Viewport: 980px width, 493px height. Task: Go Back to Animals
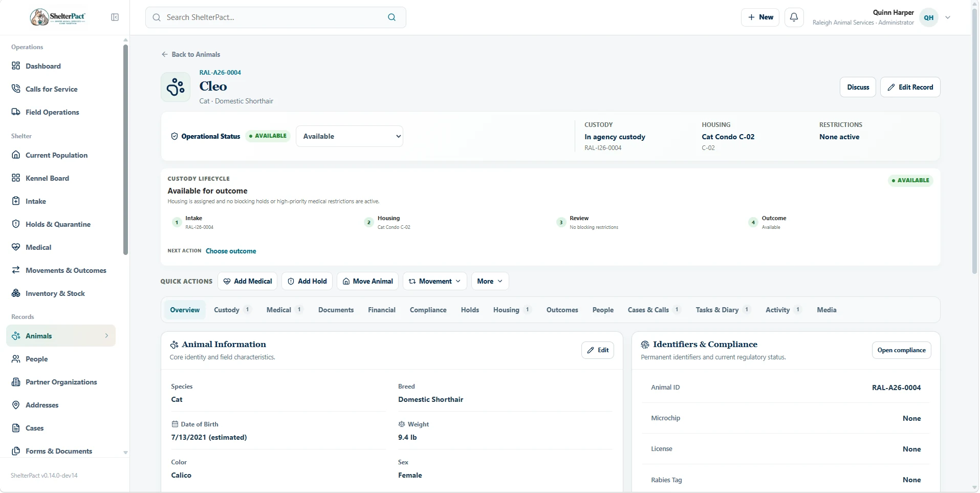pyautogui.click(x=191, y=54)
